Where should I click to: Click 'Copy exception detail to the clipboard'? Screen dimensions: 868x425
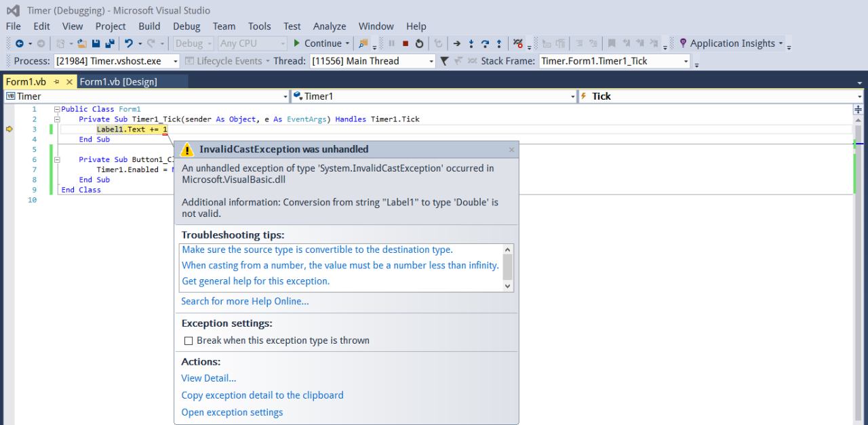pyautogui.click(x=262, y=395)
